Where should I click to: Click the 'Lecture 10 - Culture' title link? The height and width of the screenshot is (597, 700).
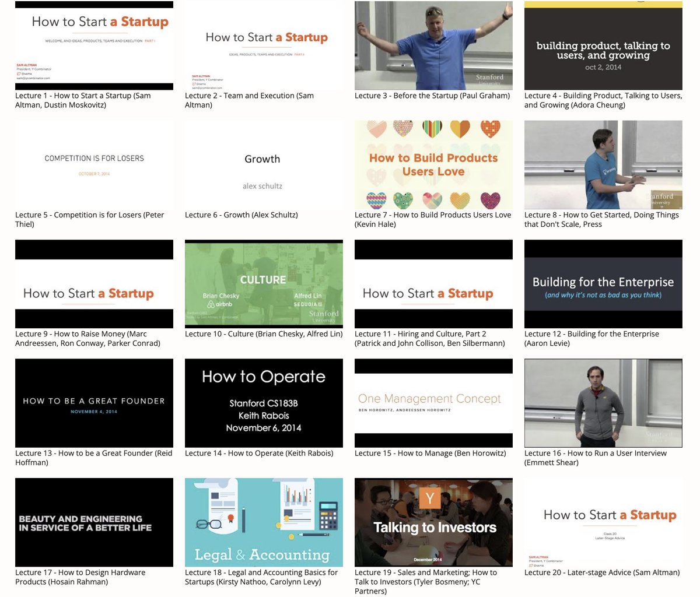(x=264, y=334)
